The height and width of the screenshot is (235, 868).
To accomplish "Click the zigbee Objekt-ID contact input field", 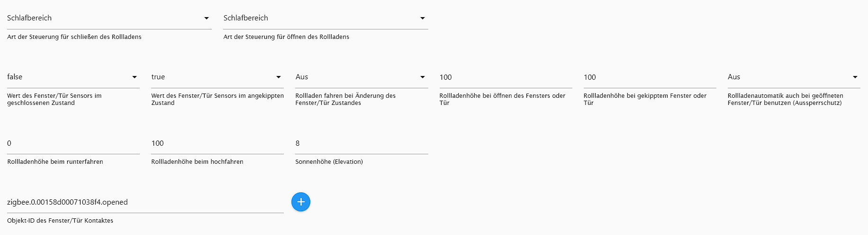I will coord(145,202).
